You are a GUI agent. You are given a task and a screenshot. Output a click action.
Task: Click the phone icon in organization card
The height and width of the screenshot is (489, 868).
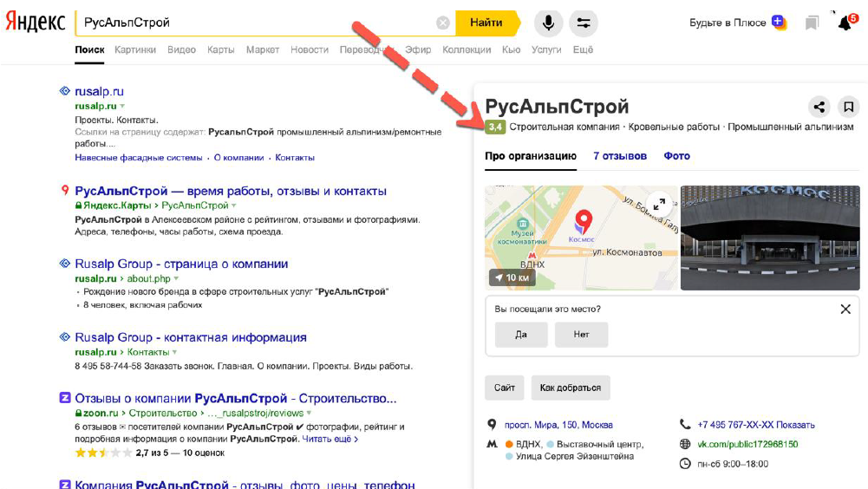(685, 424)
